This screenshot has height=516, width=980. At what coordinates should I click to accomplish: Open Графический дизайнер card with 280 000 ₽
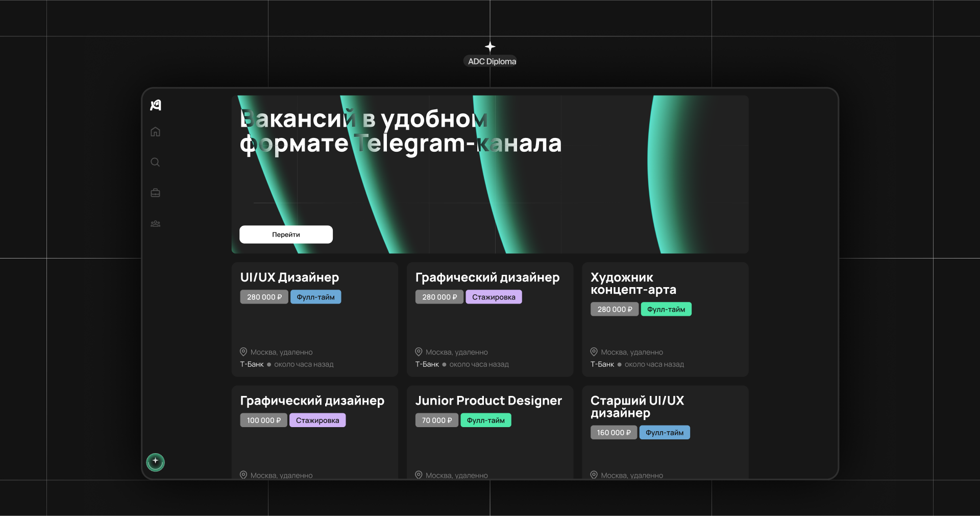[490, 320]
